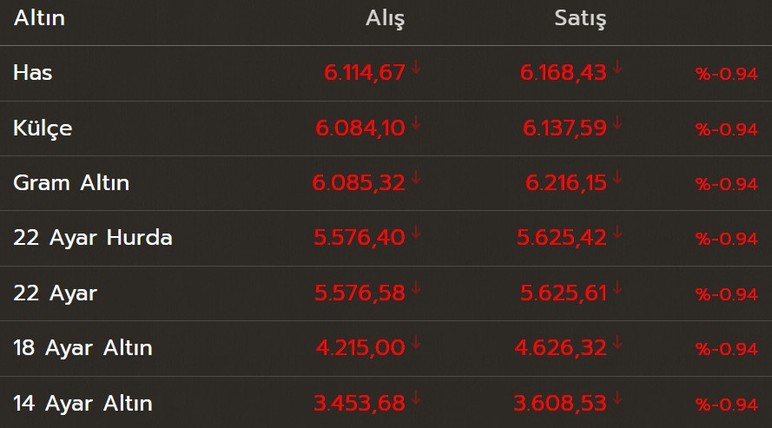Click the down arrow beside 14 Ayar Altın satış
Viewport: 772px width, 428px height.
pyautogui.click(x=617, y=398)
